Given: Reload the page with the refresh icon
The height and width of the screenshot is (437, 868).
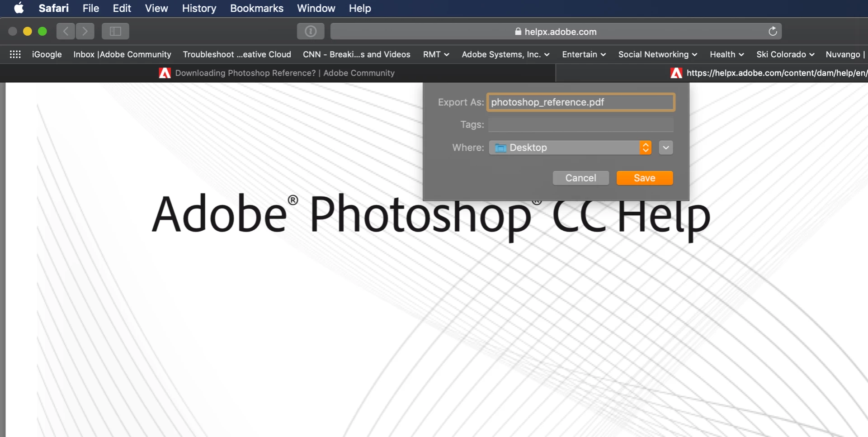Looking at the screenshot, I should point(773,31).
